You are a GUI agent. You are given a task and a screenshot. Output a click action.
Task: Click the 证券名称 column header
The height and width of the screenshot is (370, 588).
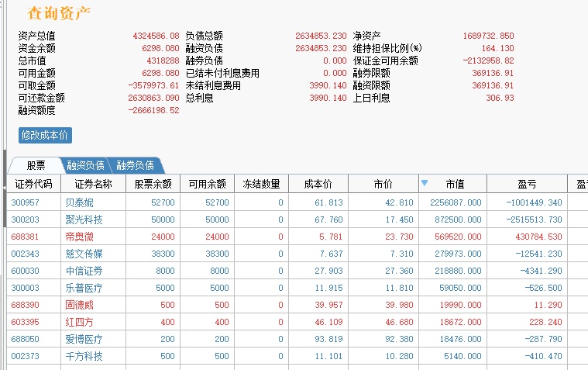[x=93, y=184]
